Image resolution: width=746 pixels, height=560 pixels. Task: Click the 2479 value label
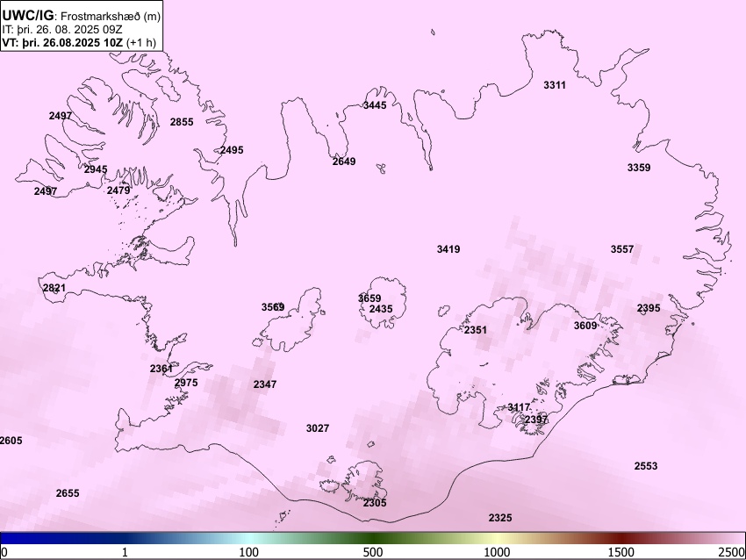click(x=118, y=190)
